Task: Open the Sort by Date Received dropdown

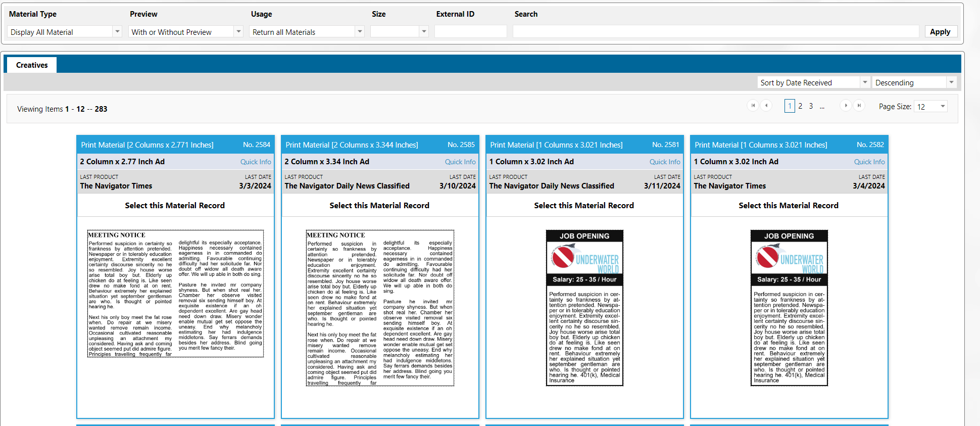Action: [865, 82]
